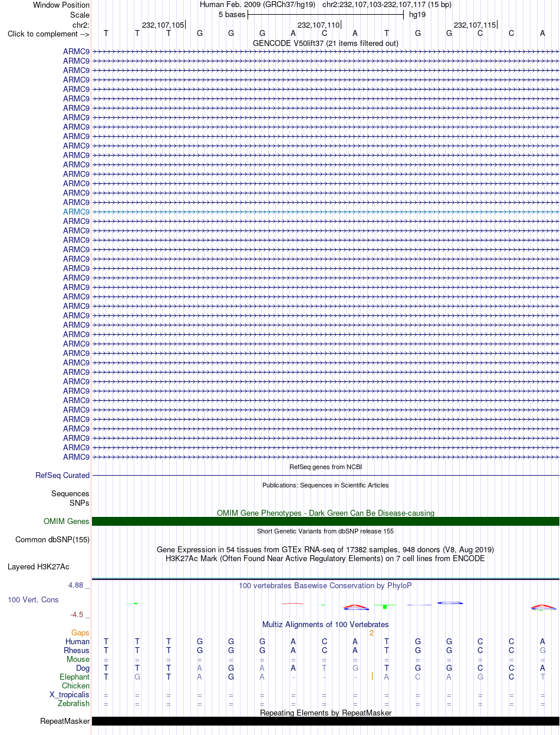This screenshot has height=735, width=560.
Task: Click position marker 232,107,105
Action: point(163,25)
